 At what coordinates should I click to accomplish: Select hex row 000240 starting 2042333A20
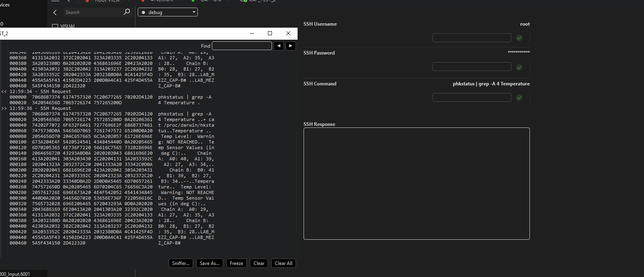click(112, 181)
